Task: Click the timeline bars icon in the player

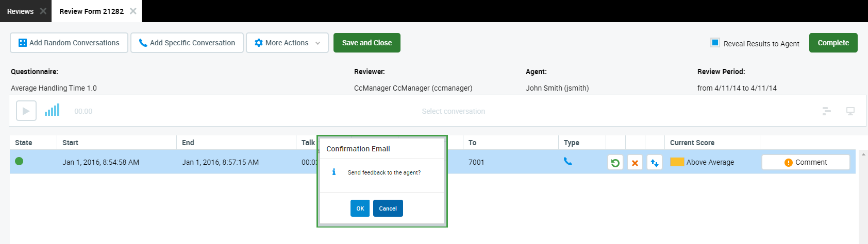Action: coord(826,111)
